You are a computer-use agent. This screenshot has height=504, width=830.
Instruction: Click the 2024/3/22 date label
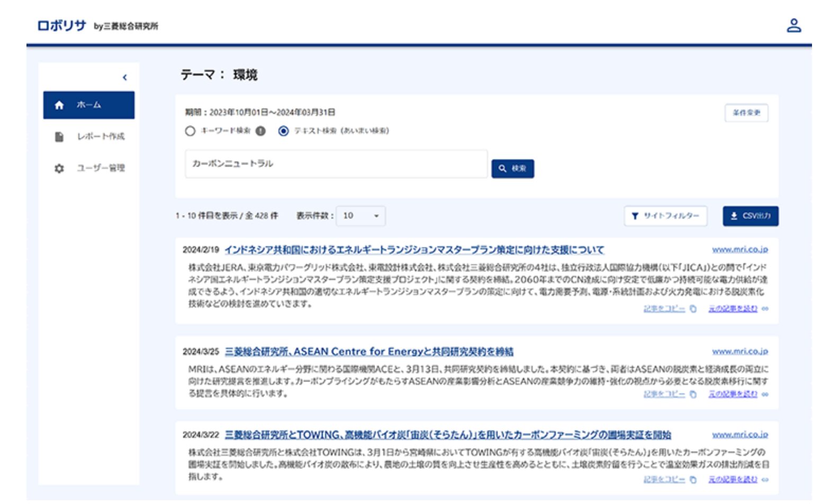pyautogui.click(x=201, y=435)
